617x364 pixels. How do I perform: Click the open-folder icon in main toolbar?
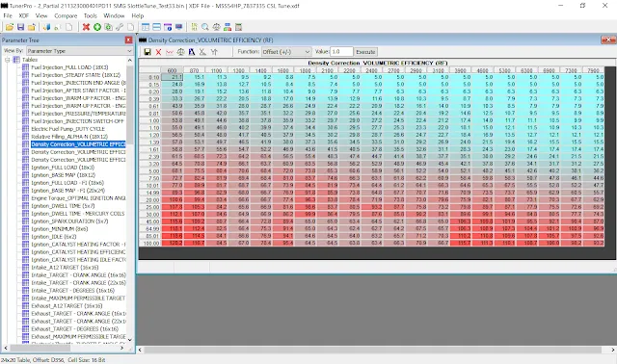10,27
